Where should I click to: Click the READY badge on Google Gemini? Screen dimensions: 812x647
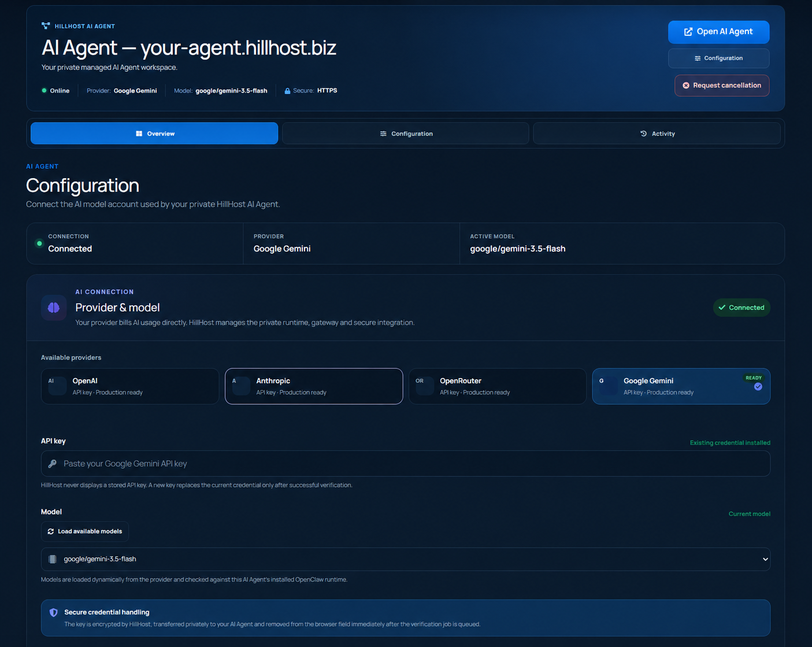[754, 378]
